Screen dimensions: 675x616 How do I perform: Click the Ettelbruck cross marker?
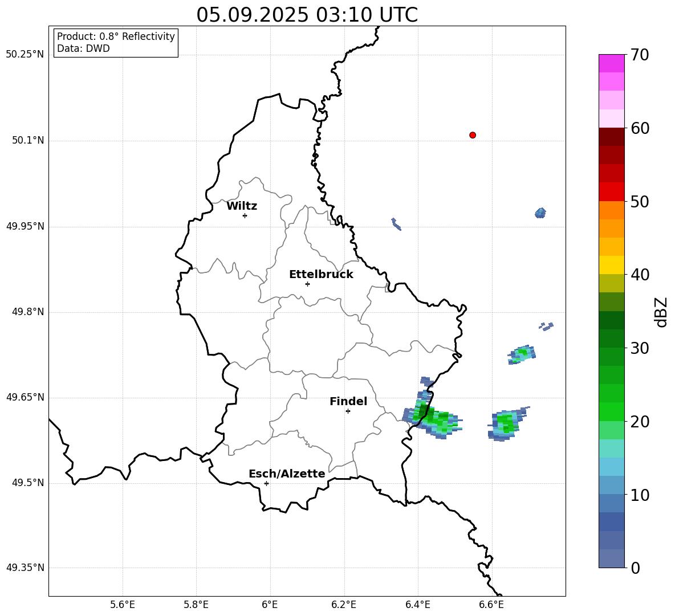click(x=307, y=284)
